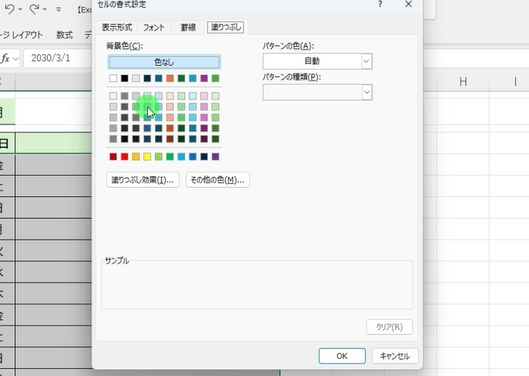Open 塗りつぶし効果(I)... fill effects button

(x=143, y=180)
